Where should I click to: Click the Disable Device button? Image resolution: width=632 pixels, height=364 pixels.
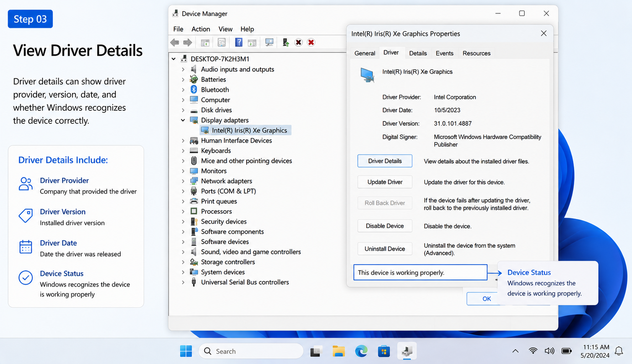pyautogui.click(x=385, y=226)
